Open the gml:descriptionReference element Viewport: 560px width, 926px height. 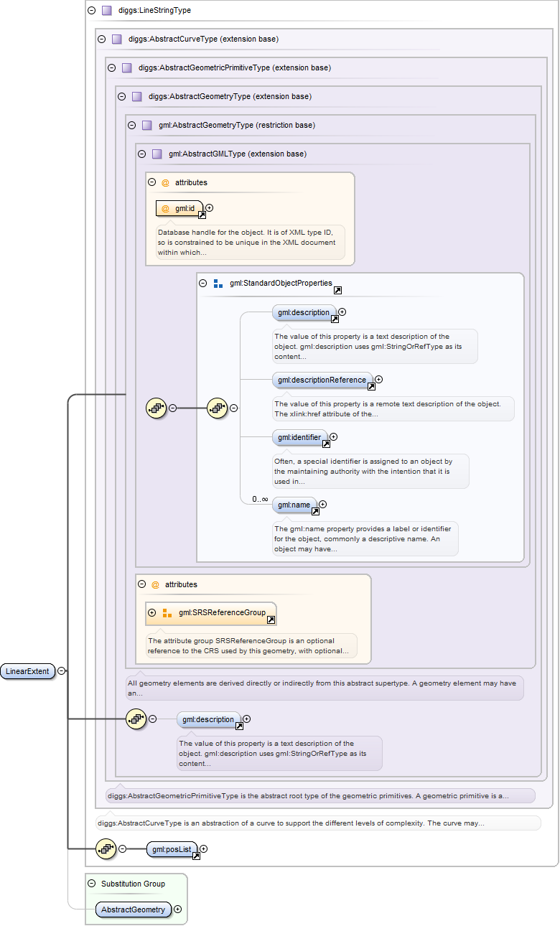322,380
